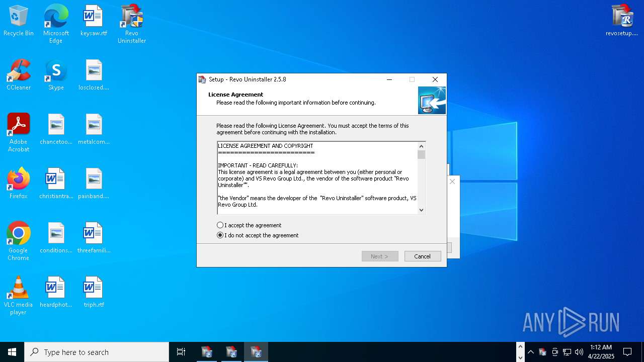Viewport: 644px width, 362px height.
Task: Close the Revo Uninstaller setup window
Action: (x=435, y=79)
